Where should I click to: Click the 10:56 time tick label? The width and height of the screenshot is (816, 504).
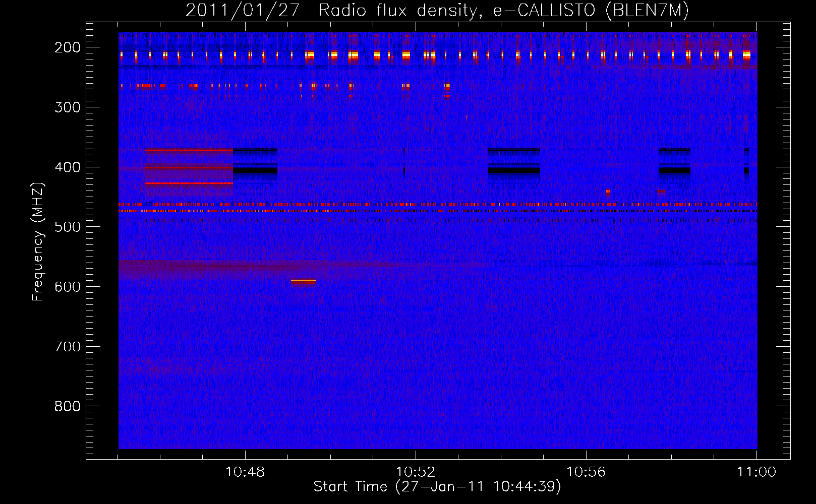point(586,472)
